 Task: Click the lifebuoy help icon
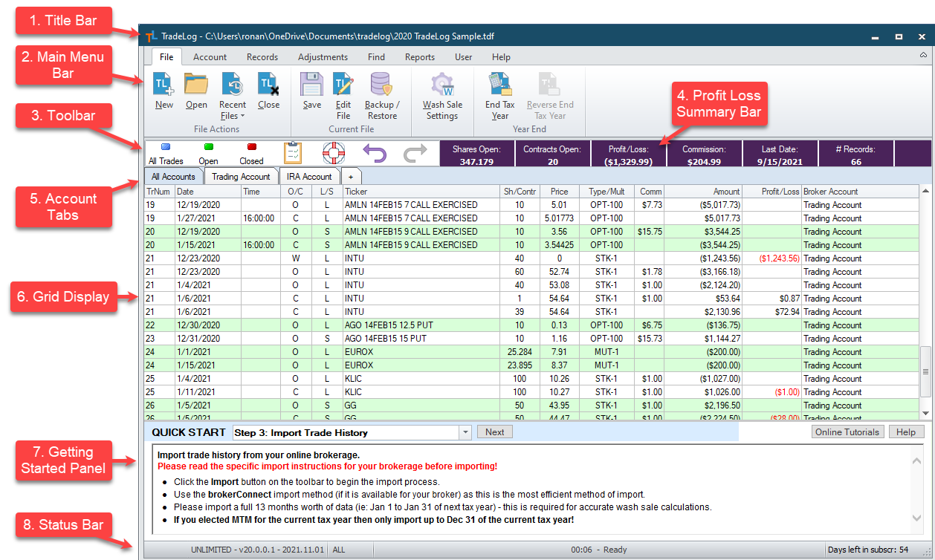pyautogui.click(x=334, y=153)
